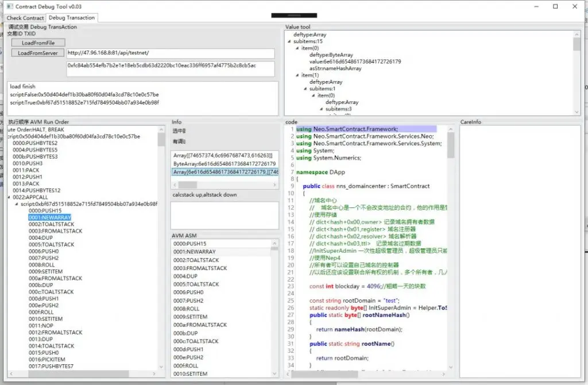Click the script:False:0x50d404def... log line

84,95
